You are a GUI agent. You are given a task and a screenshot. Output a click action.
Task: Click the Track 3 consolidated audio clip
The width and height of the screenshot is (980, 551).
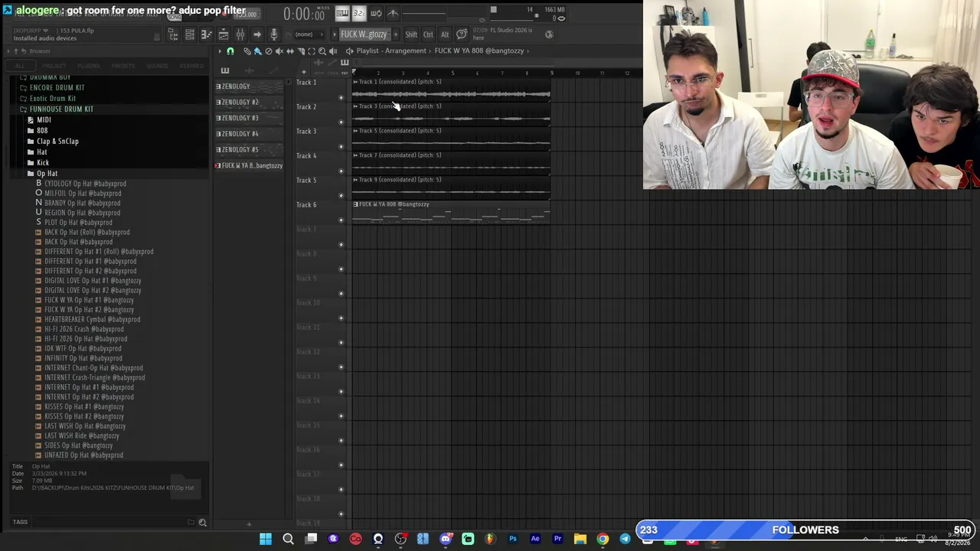tap(451, 112)
